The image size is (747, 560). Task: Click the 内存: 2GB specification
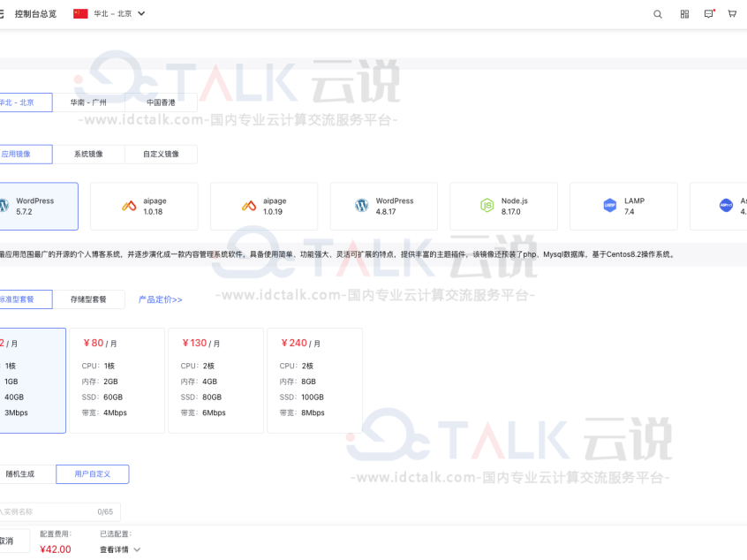pyautogui.click(x=100, y=382)
